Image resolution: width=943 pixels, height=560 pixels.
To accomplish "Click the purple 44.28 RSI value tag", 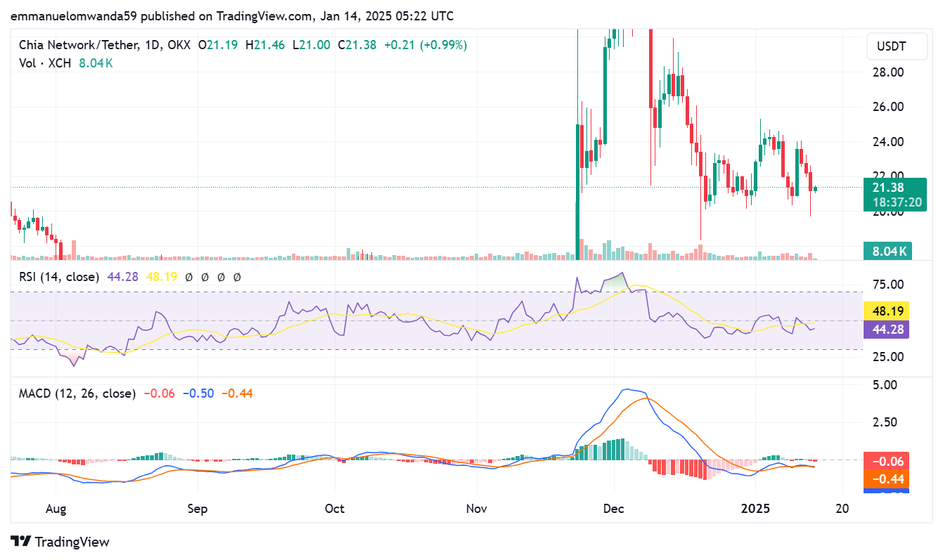I will tap(887, 330).
